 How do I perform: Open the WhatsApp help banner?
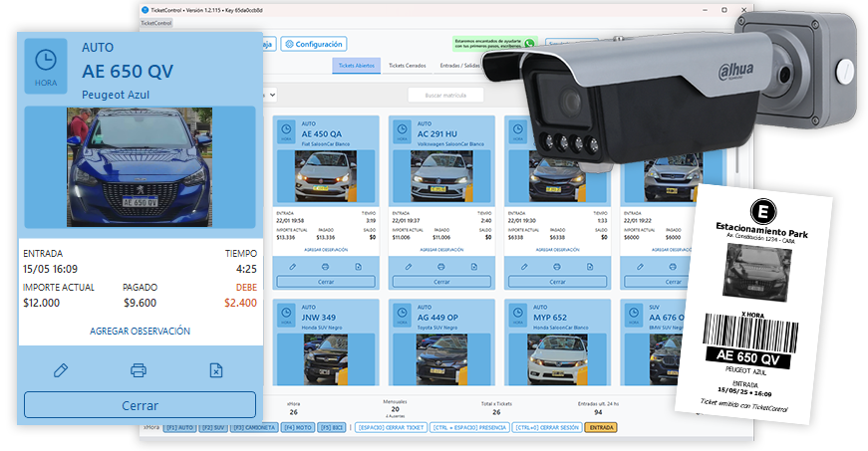494,43
